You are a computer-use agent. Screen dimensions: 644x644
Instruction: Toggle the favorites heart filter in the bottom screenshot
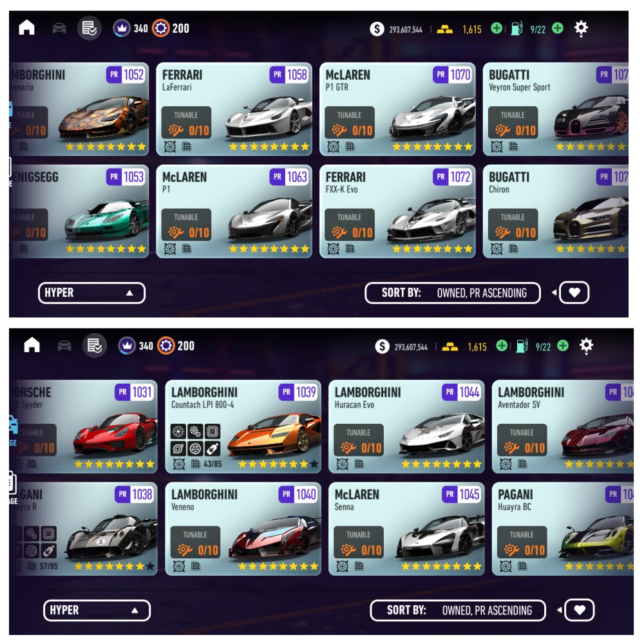[x=580, y=611]
